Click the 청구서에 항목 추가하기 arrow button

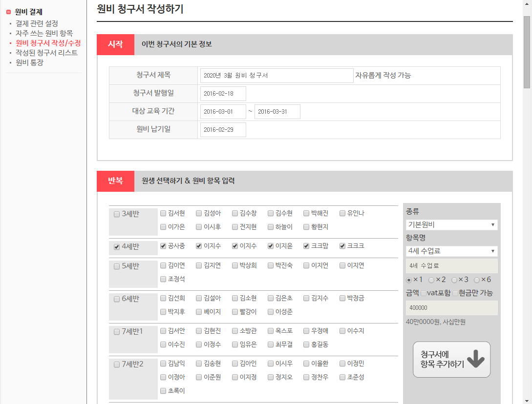[451, 360]
